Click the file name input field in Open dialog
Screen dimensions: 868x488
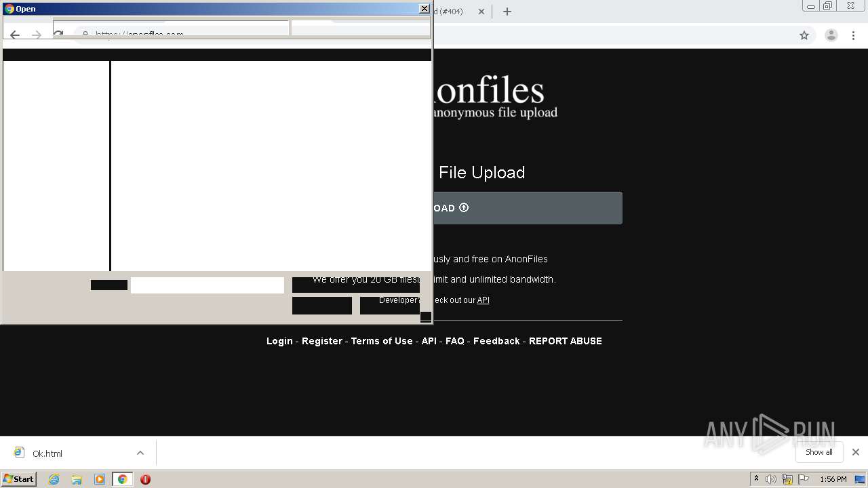(208, 285)
